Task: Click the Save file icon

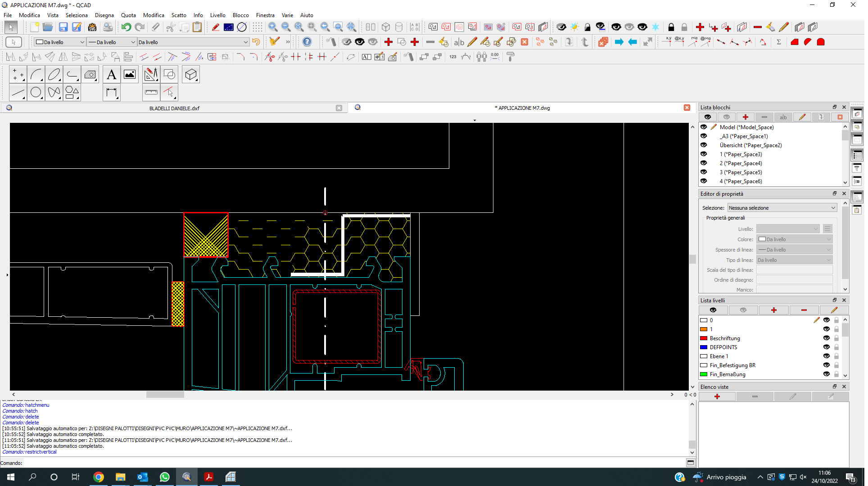Action: (x=63, y=27)
